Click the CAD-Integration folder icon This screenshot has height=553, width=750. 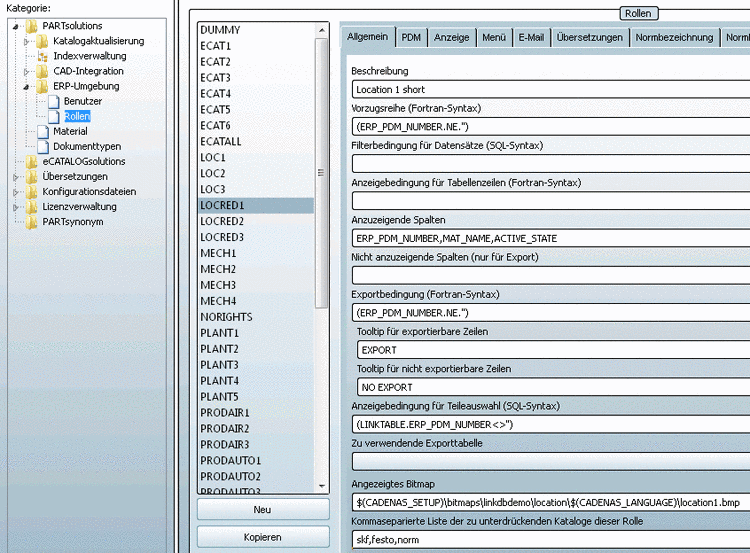(x=42, y=71)
